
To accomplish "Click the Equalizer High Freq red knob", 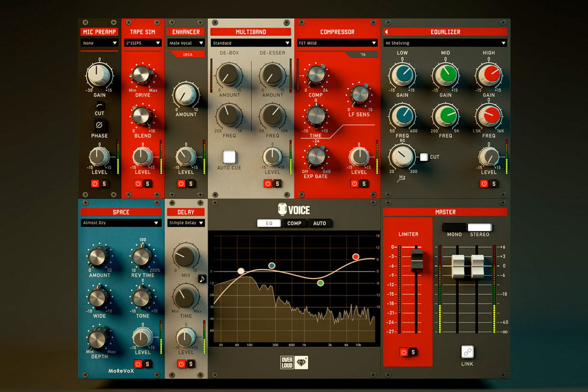I will pos(489,117).
